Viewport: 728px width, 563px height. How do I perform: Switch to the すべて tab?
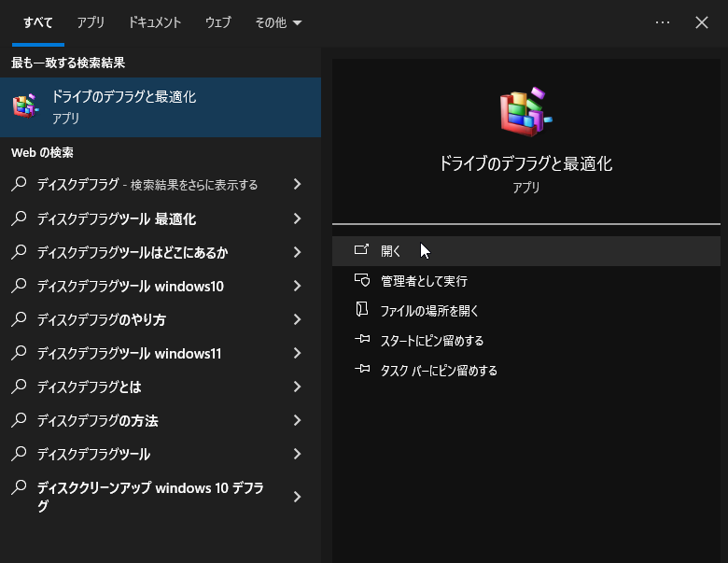click(38, 22)
